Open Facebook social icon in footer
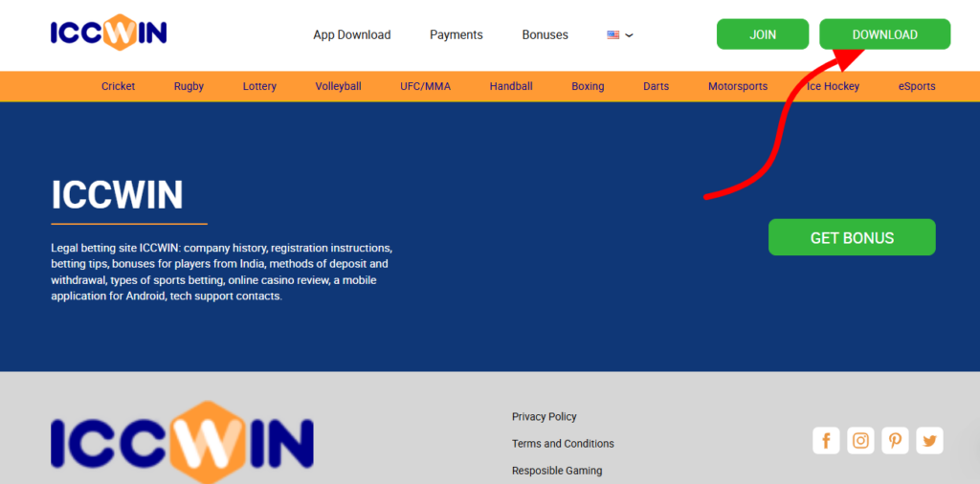Image resolution: width=980 pixels, height=484 pixels. click(x=826, y=441)
